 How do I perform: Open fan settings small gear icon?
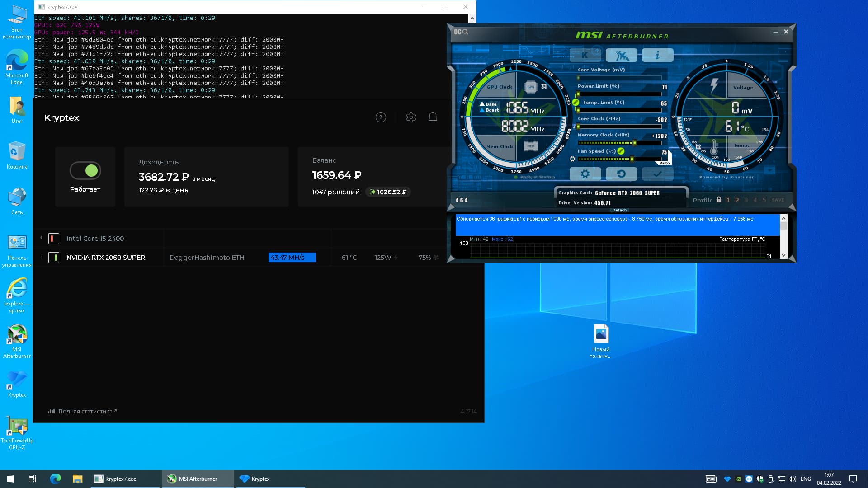click(x=572, y=159)
